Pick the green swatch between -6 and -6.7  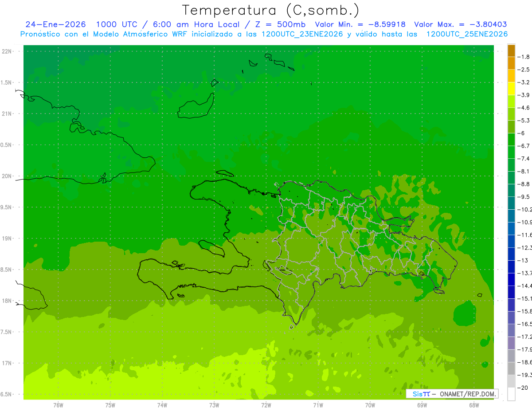(511, 140)
